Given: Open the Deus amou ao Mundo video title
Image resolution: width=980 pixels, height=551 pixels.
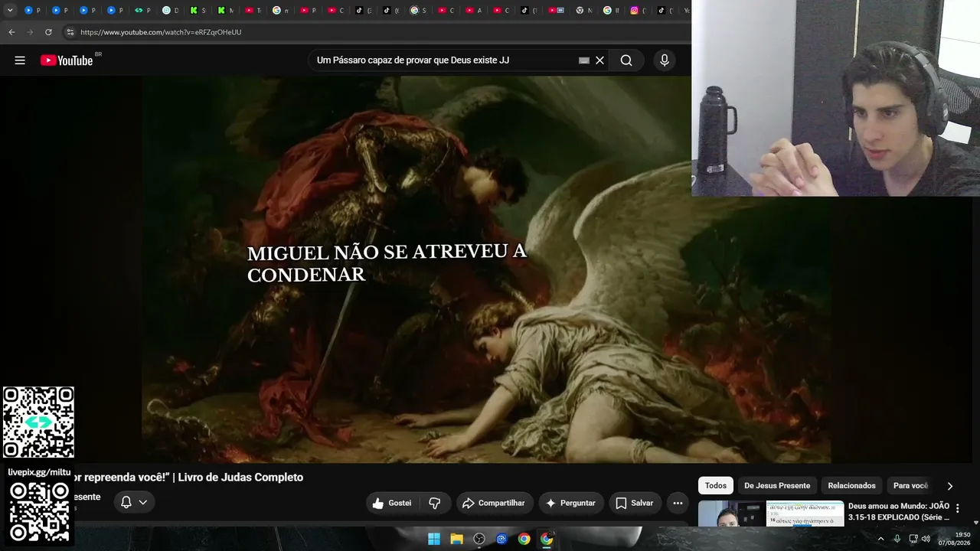Looking at the screenshot, I should [x=899, y=511].
